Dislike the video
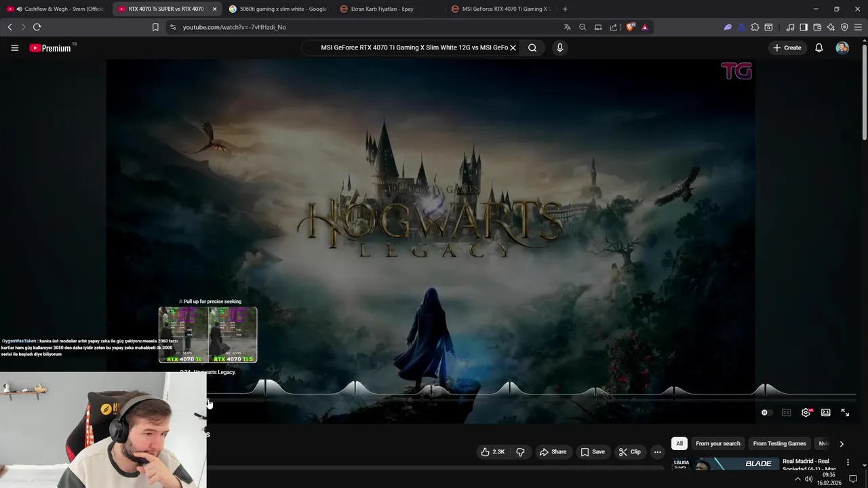This screenshot has width=868, height=488. [520, 452]
